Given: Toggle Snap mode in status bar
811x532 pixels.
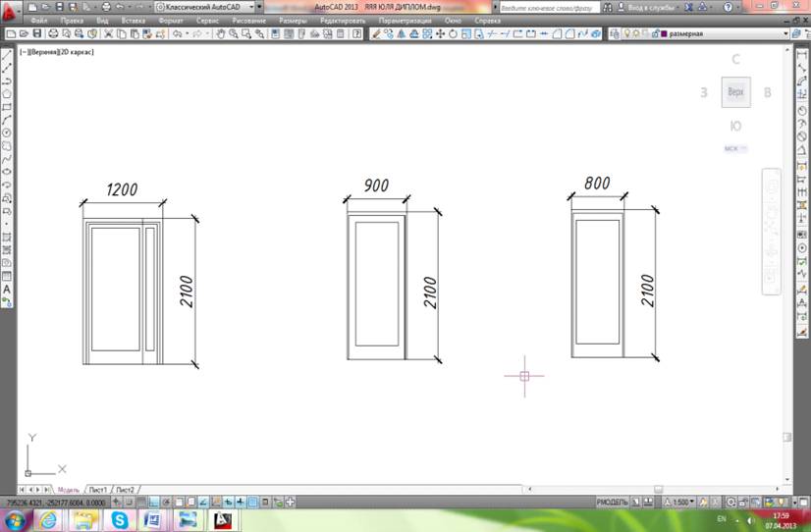Looking at the screenshot, I should click(130, 502).
